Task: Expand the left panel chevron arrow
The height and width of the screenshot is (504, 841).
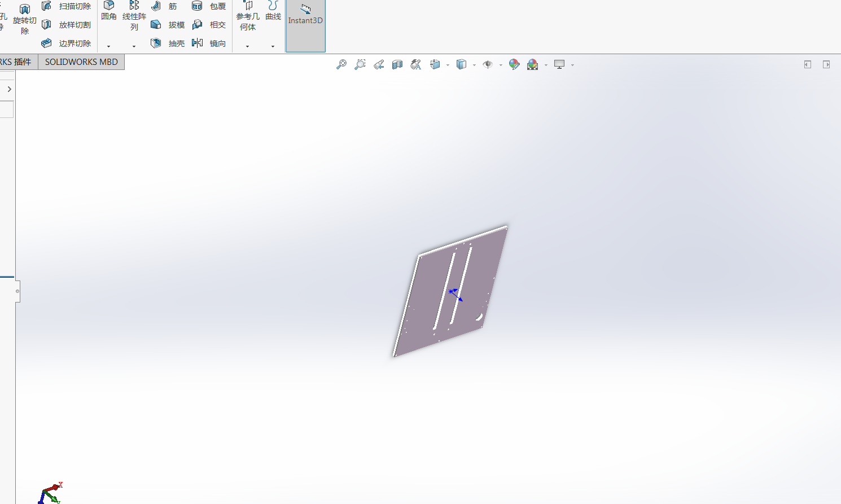Action: click(9, 89)
